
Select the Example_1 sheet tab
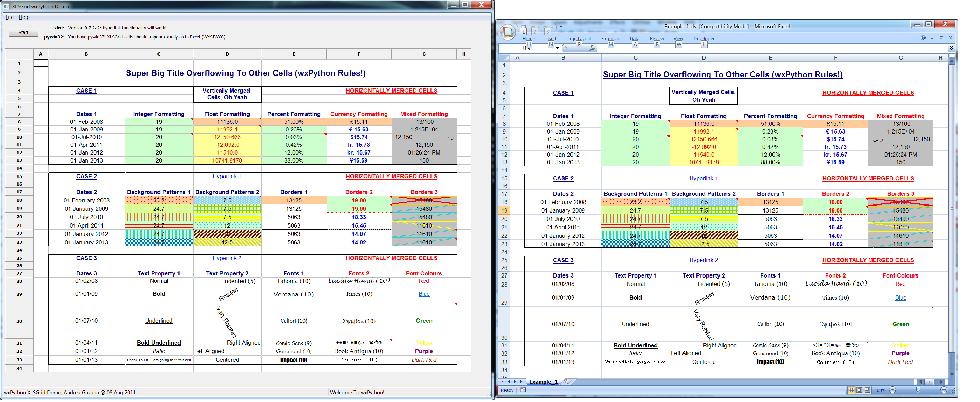tap(543, 382)
